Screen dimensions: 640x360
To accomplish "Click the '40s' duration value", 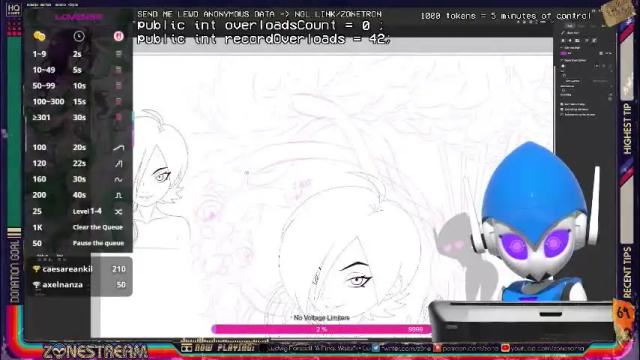I will 79,196.
